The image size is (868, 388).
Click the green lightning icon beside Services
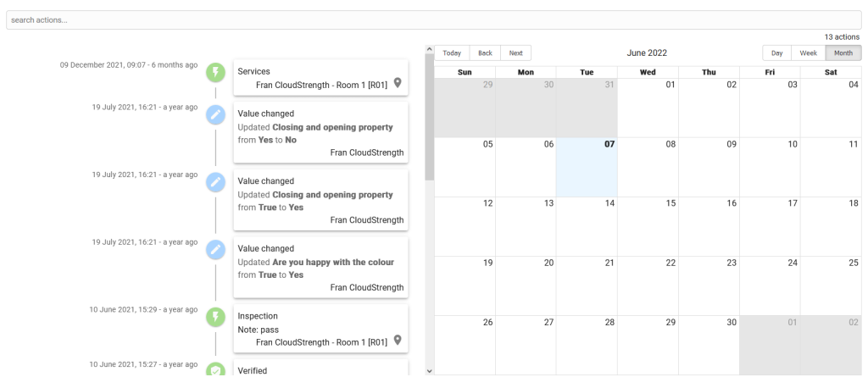216,73
